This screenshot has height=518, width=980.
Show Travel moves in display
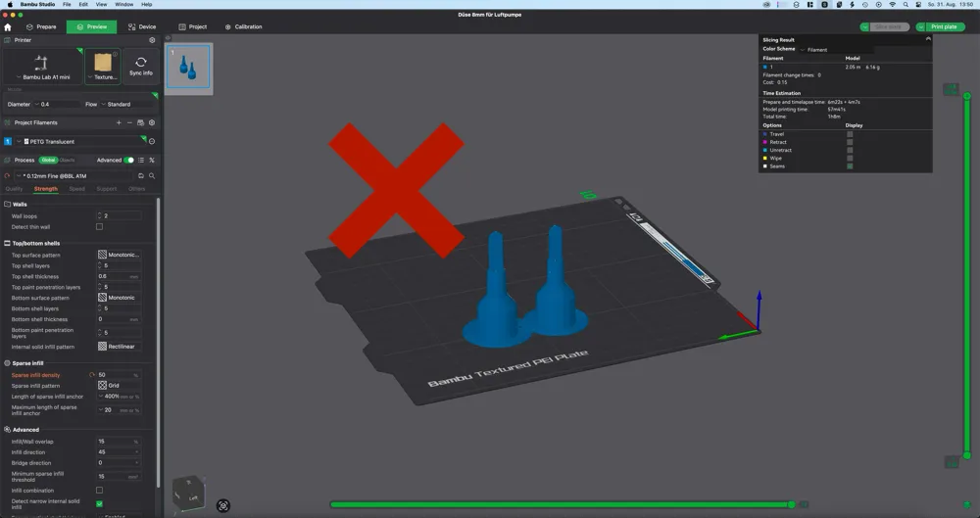(x=850, y=134)
